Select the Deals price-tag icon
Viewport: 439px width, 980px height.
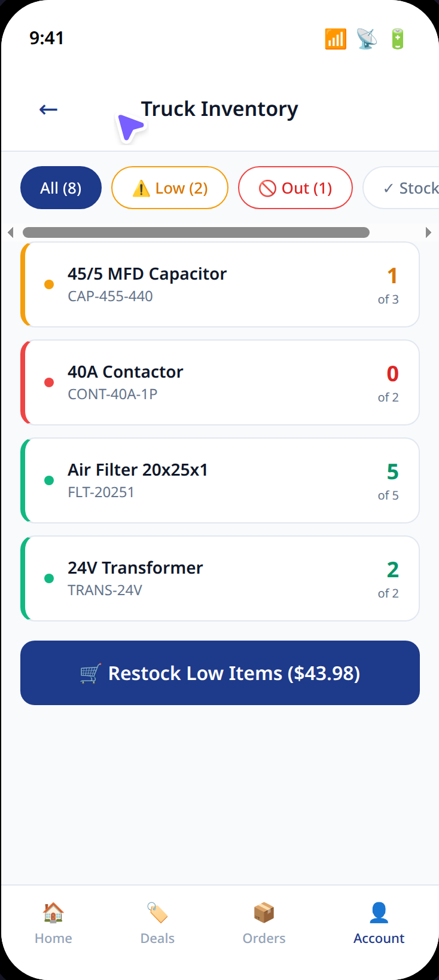tap(157, 912)
